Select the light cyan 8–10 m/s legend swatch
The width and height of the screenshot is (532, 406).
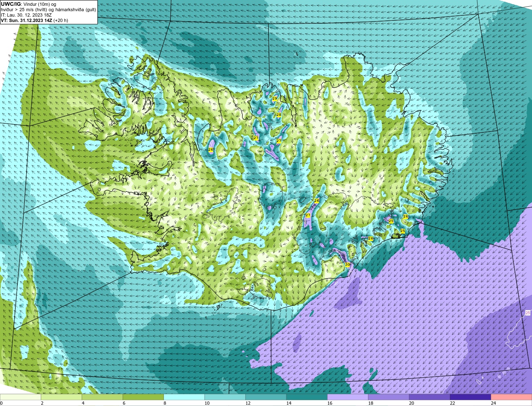click(x=185, y=397)
